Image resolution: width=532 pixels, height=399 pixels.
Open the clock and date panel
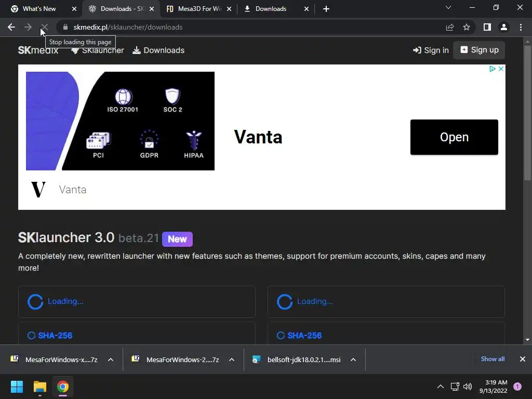coord(494,387)
